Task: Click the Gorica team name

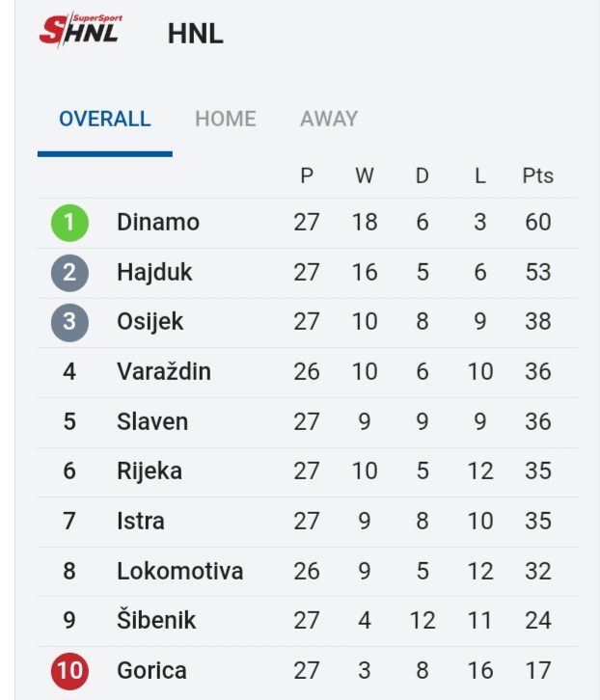Action: pyautogui.click(x=151, y=670)
